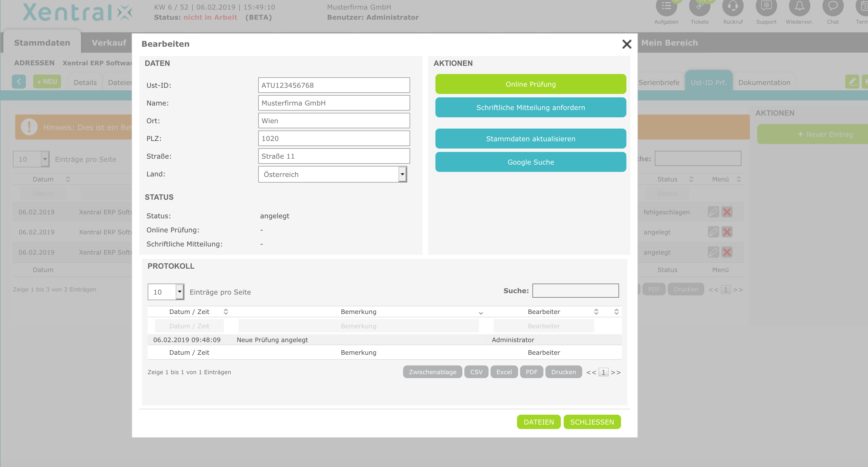Screen dimensions: 868x467
Task: Click the Protokoll Suche search field
Action: point(575,290)
